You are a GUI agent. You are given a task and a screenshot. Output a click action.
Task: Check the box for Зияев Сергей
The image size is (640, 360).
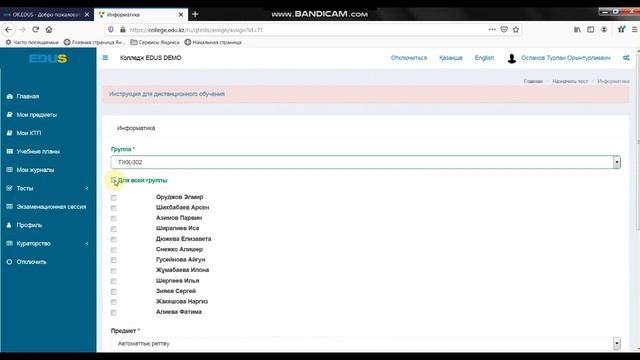point(113,291)
